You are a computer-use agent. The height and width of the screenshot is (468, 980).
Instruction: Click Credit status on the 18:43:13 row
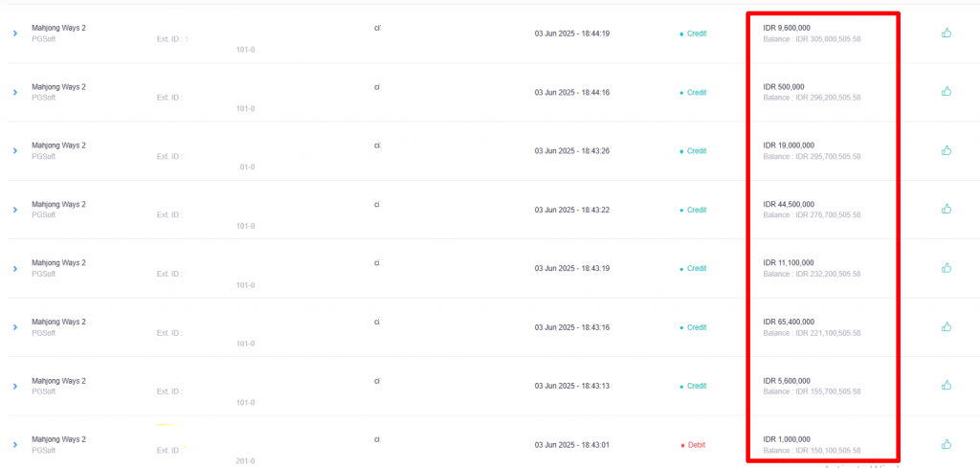coord(697,386)
